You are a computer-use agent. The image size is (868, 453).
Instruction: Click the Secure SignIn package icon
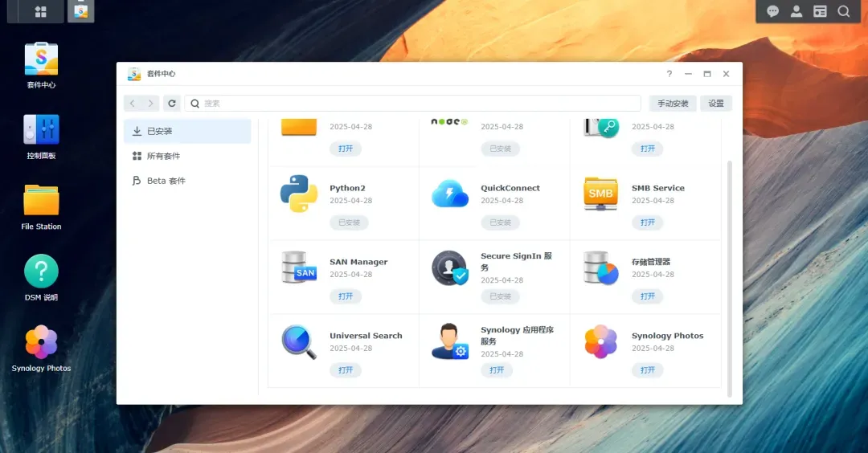(x=449, y=267)
